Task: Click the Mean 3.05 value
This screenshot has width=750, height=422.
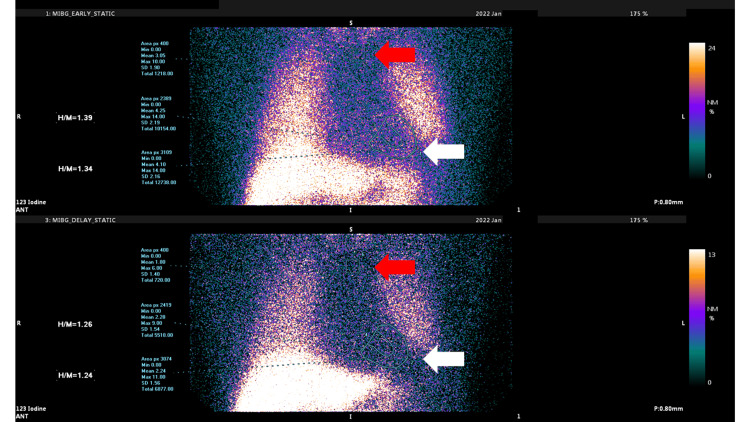Action: 153,56
